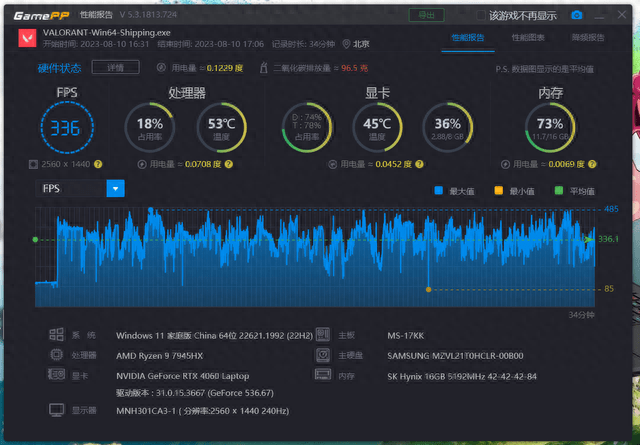This screenshot has height=445, width=640.
Task: Click the VALORANT game icon
Action: 27,38
